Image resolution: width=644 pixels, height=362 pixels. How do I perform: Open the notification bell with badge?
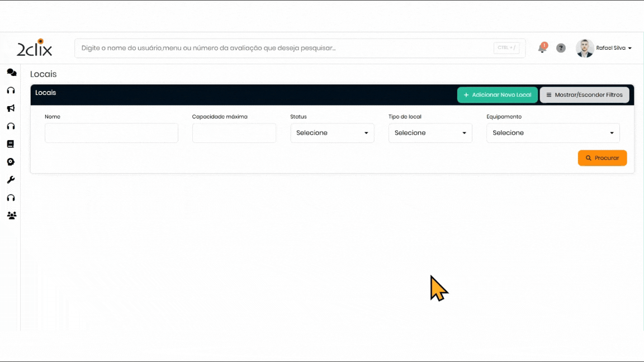coord(542,48)
